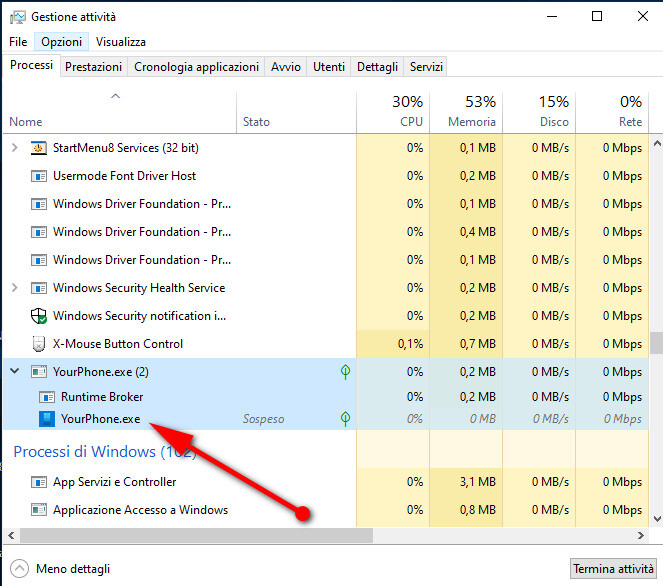Switch to the Avvio tab
Screen dimensions: 663x586
click(286, 67)
